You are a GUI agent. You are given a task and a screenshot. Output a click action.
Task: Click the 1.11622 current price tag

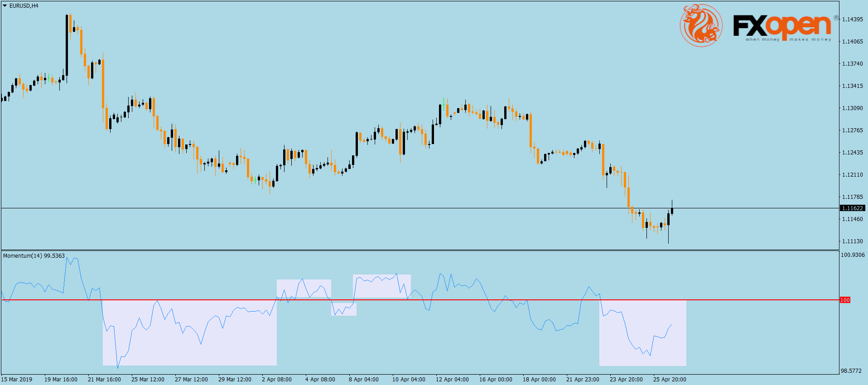pos(852,208)
